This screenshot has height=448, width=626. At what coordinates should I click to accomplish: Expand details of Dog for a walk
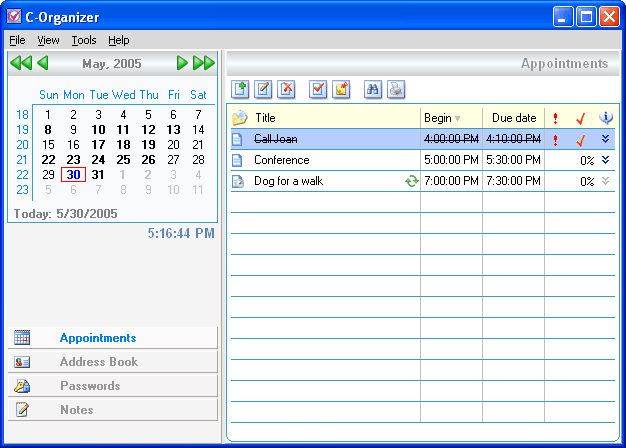[x=605, y=181]
